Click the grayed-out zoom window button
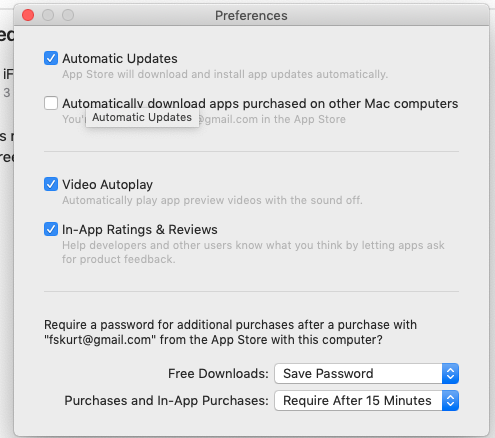Viewport: 495px width, 438px height. click(68, 15)
